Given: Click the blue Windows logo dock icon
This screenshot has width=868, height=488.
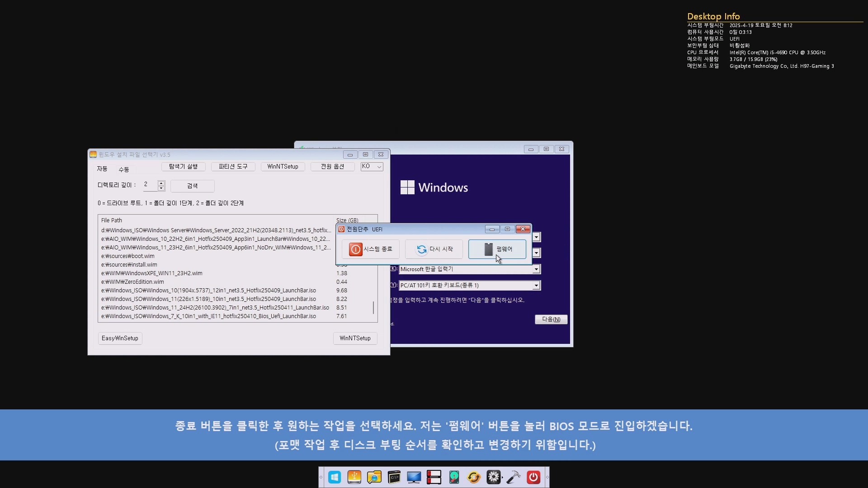Looking at the screenshot, I should pos(335,477).
